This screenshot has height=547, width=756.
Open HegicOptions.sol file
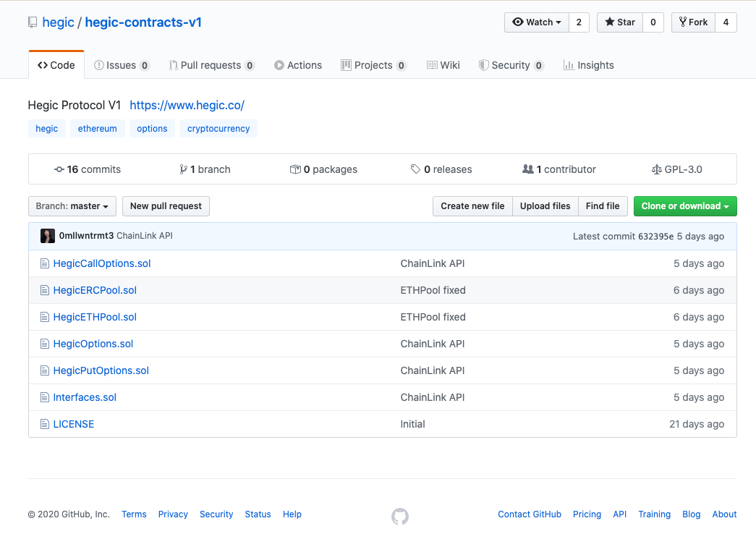[x=93, y=344]
